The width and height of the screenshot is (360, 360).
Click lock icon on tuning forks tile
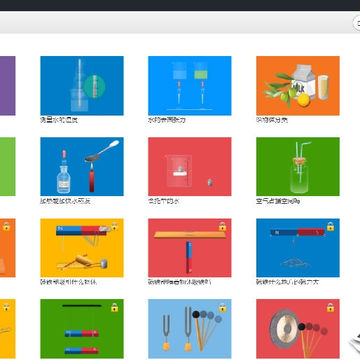(222, 307)
